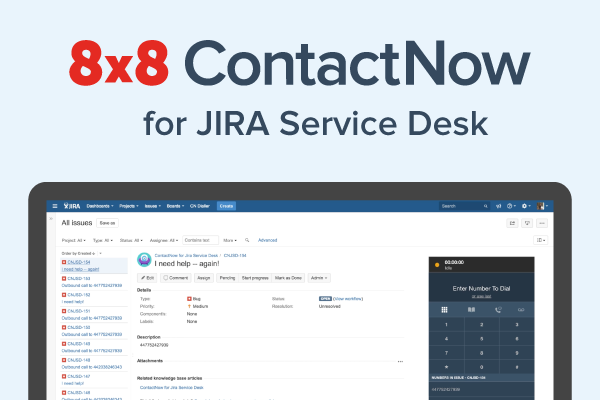Viewport: 600px width, 400px height.
Task: Open the Boards menu
Action: (175, 206)
